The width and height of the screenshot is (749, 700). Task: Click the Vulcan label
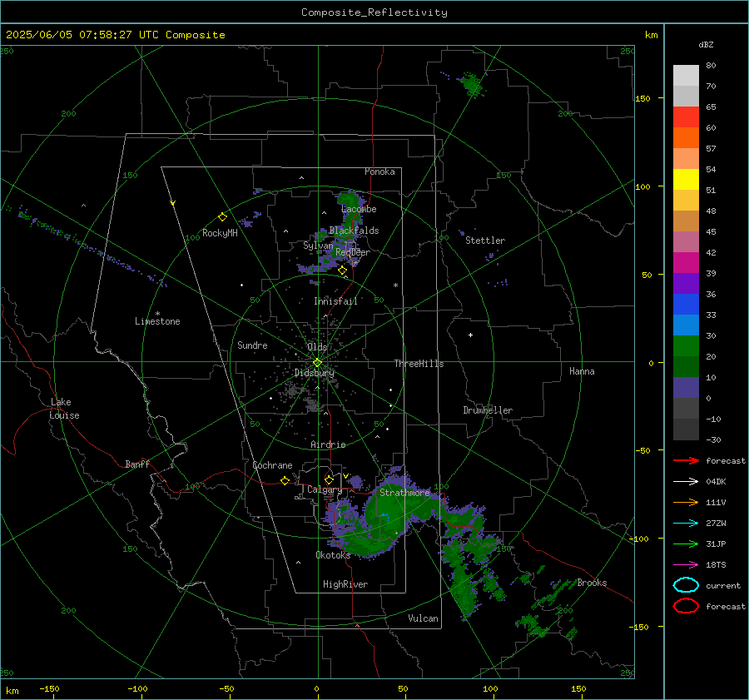coord(424,618)
